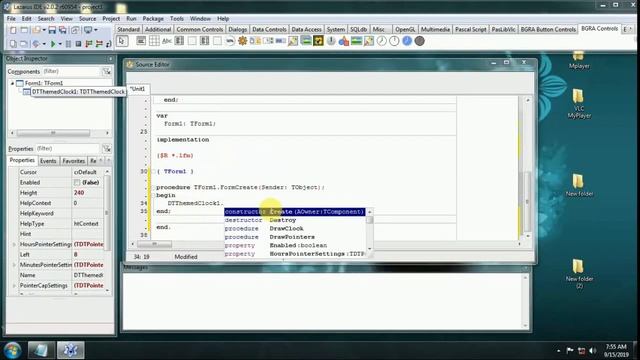Click the Save all files icon

[x=63, y=30]
